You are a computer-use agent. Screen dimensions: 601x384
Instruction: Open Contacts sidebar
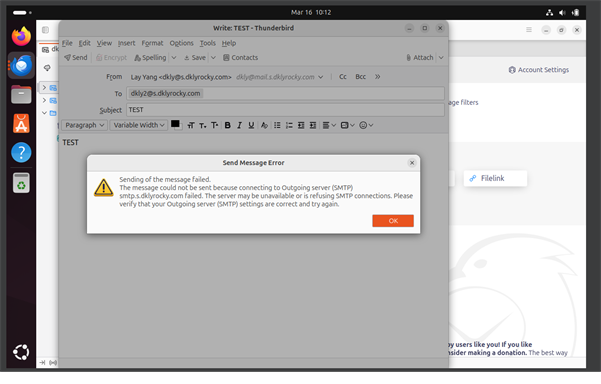pyautogui.click(x=240, y=57)
